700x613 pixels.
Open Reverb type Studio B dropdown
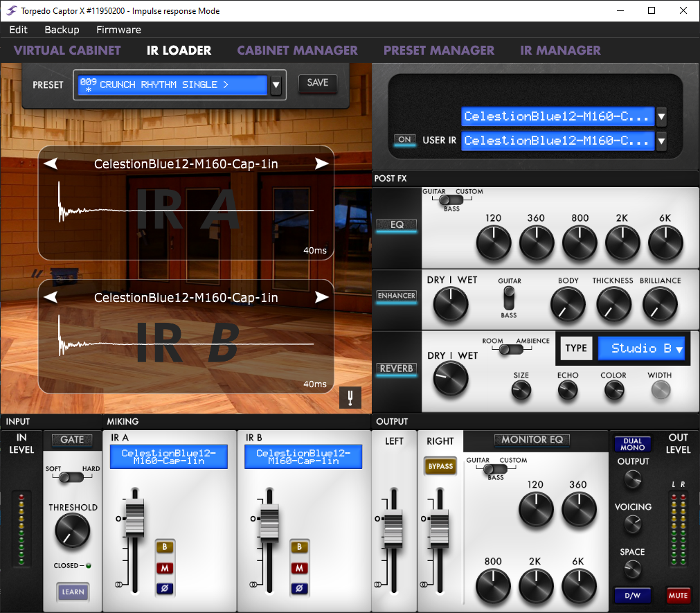tap(642, 348)
